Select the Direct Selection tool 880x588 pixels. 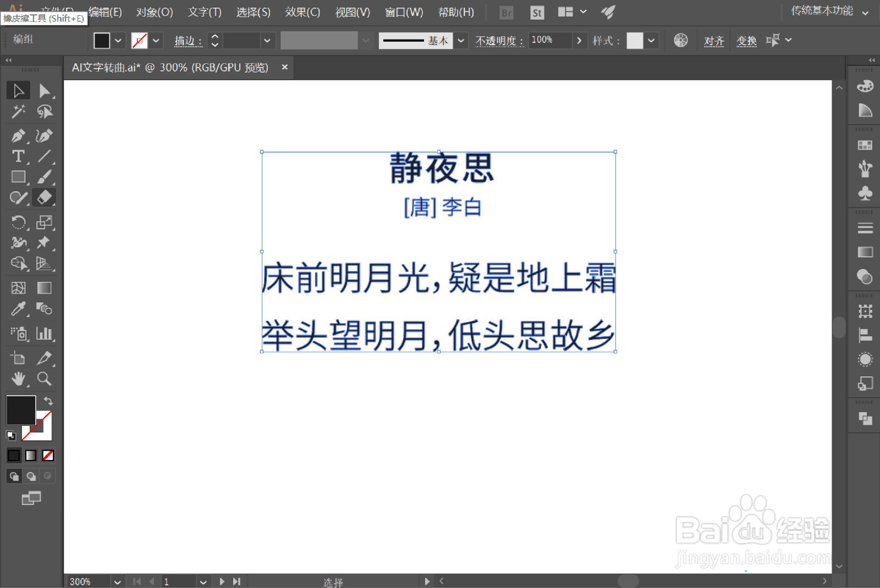coord(45,90)
